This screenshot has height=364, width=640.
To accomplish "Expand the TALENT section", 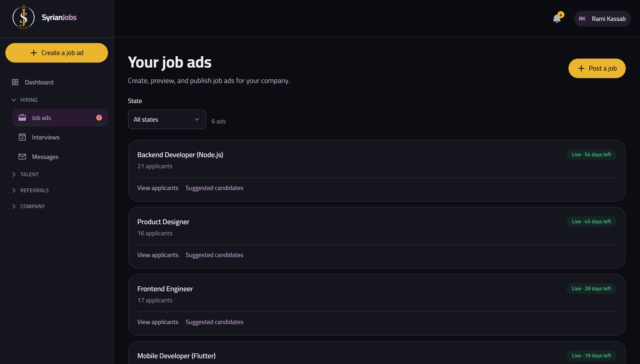I will (25, 174).
